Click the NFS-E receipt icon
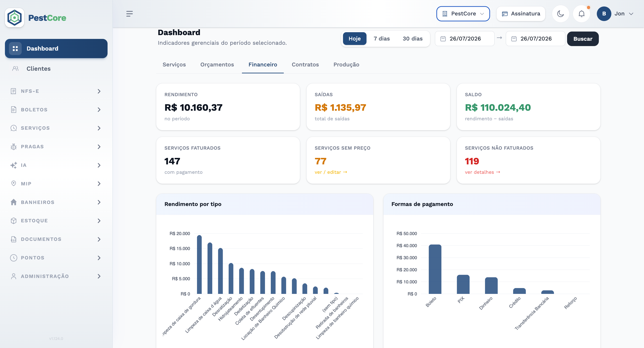Screen dimensions: 644x348 [x=13, y=91]
